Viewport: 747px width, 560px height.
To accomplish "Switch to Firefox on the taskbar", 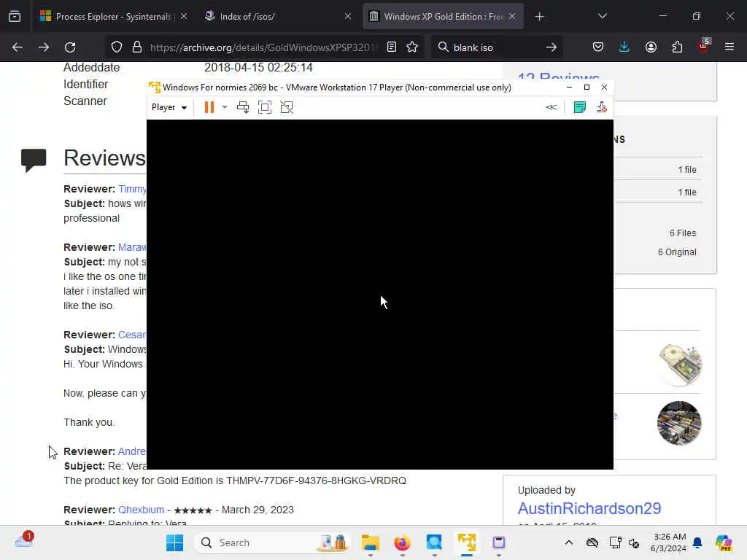I will [402, 542].
